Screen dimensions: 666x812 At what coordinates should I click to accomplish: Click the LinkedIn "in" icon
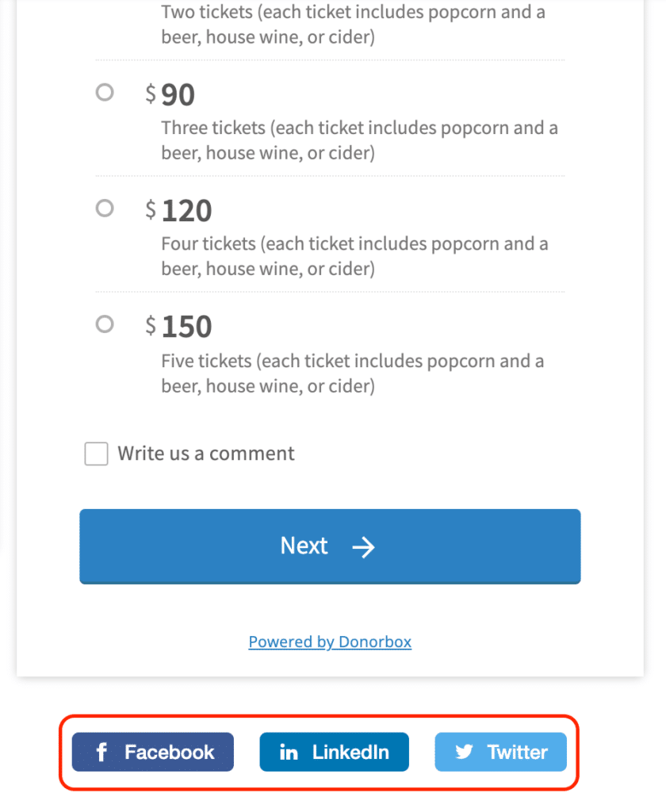point(288,752)
